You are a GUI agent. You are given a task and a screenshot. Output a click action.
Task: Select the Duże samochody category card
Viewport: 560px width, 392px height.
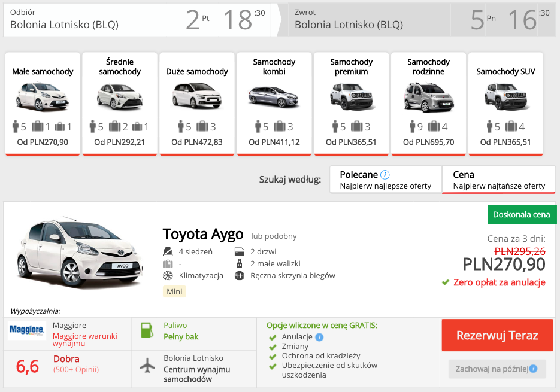click(x=197, y=104)
